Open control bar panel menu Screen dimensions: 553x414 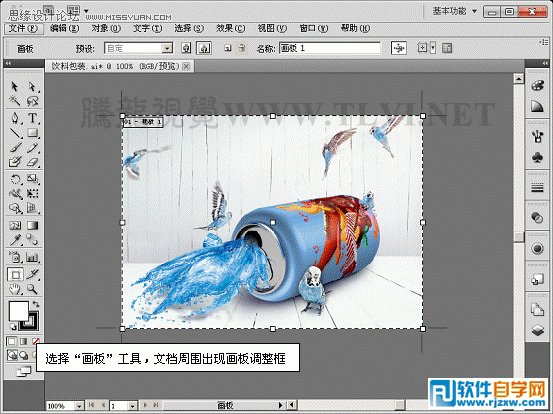[x=544, y=42]
